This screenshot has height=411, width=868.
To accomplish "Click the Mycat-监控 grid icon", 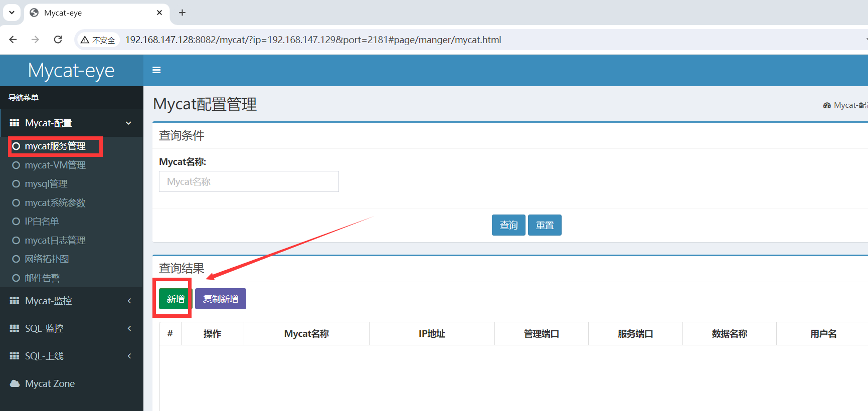I will tap(15, 301).
